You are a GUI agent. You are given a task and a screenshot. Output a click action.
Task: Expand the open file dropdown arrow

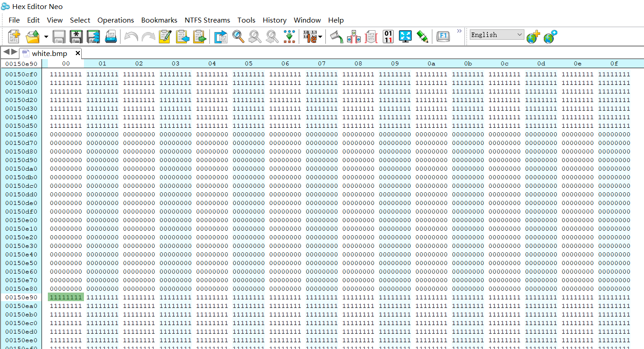point(46,37)
